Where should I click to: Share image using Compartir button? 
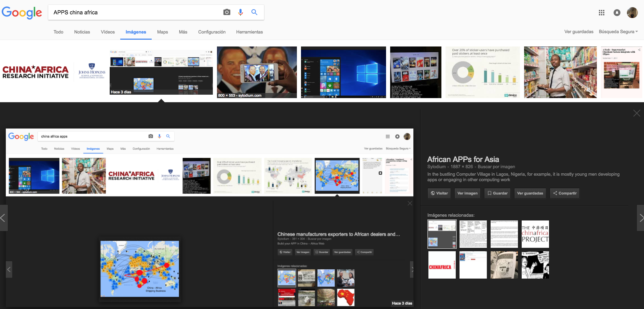564,193
